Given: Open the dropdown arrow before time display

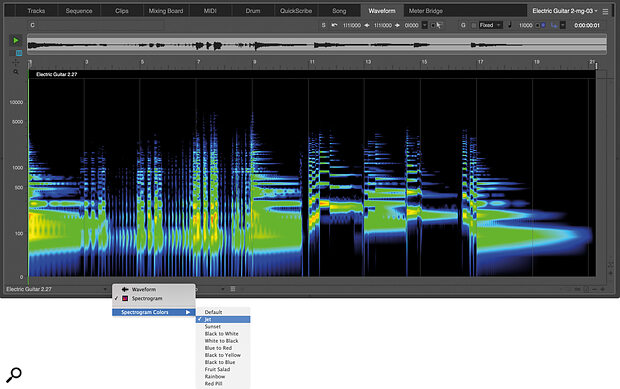Looking at the screenshot, I should [x=563, y=25].
